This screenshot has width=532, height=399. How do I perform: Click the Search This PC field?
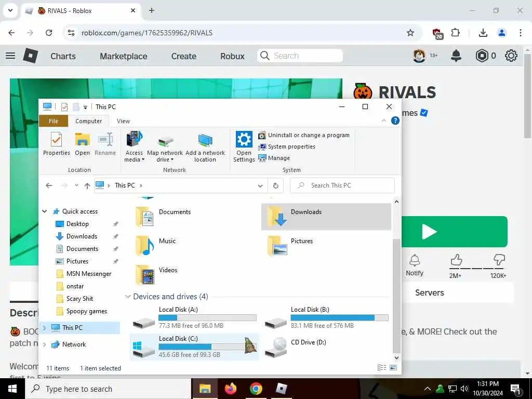click(x=342, y=185)
